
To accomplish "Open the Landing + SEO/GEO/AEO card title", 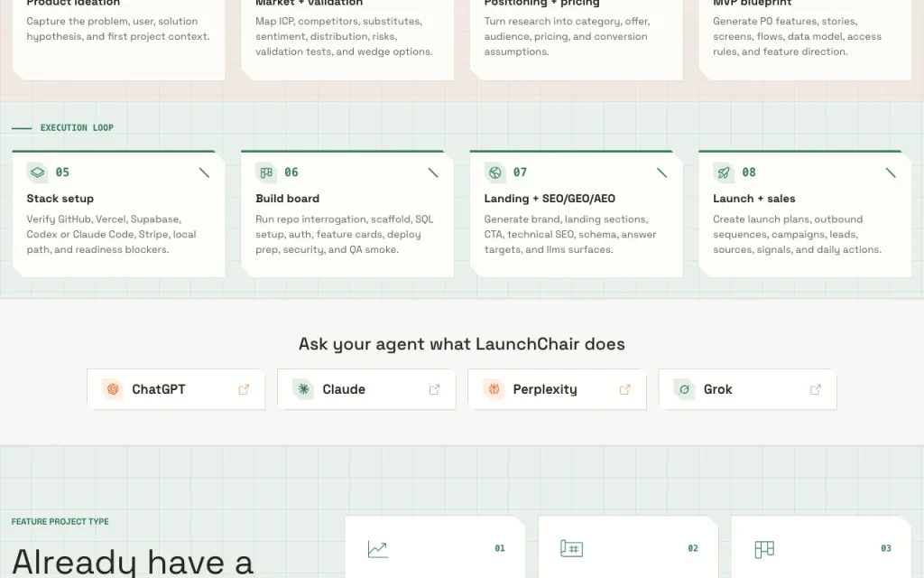I will [550, 199].
